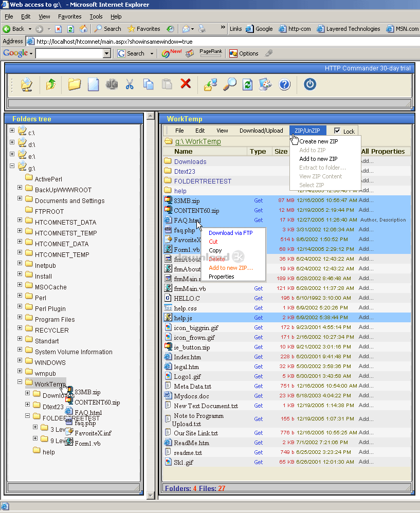420x513 pixels.
Task: Click the HELLO.C file icon
Action: pyautogui.click(x=168, y=298)
